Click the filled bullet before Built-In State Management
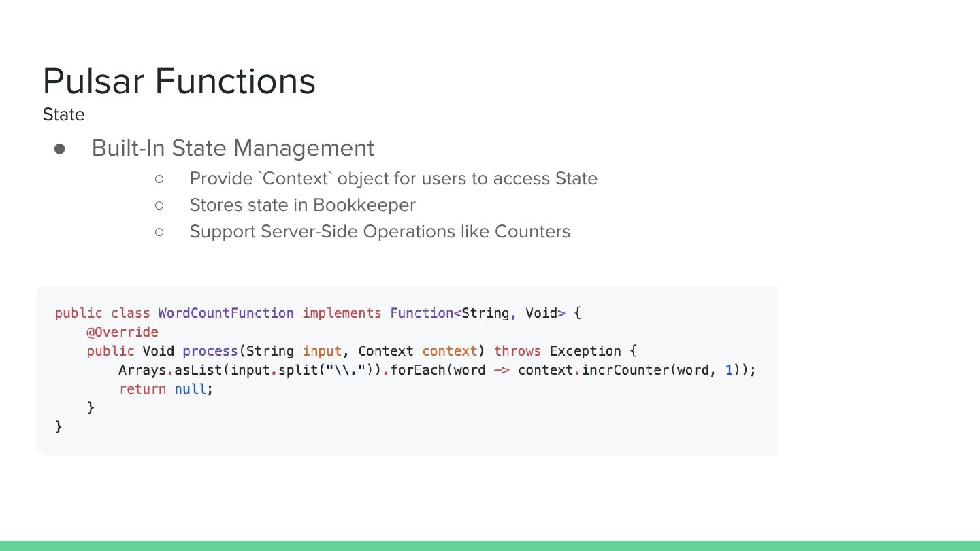This screenshot has height=551, width=980. click(x=60, y=148)
